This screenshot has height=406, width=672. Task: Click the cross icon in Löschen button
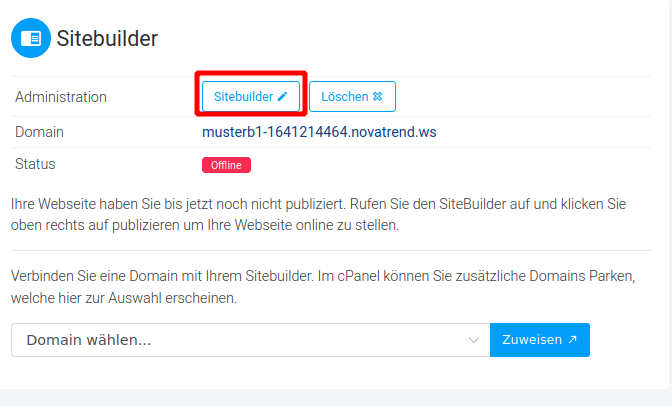point(378,96)
